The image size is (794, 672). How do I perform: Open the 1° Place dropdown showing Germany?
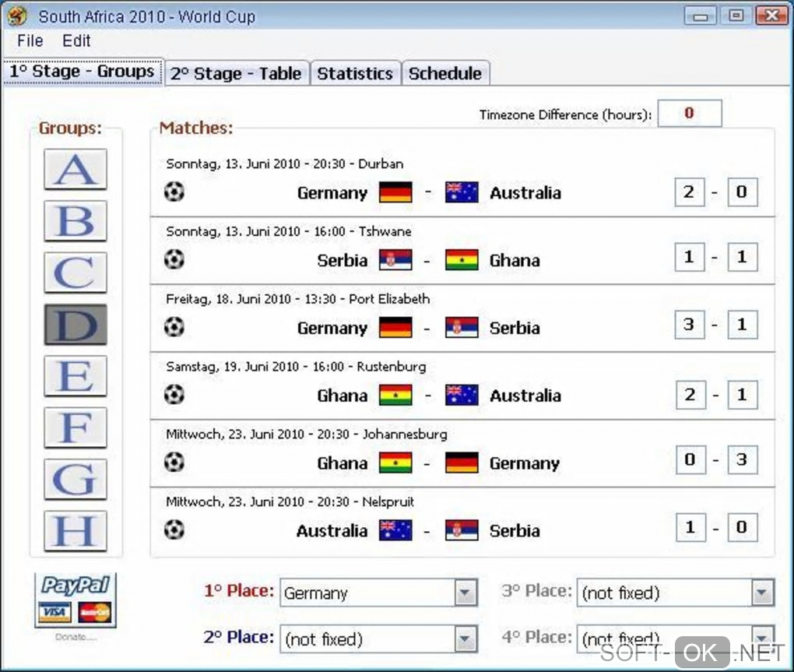(378, 593)
